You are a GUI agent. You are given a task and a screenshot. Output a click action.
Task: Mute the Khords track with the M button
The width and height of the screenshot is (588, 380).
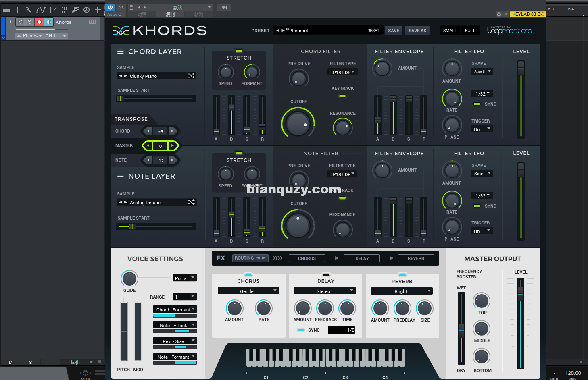tap(20, 22)
